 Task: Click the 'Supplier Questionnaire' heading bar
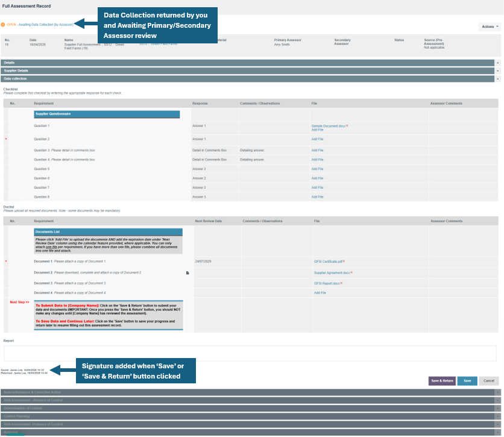point(107,114)
